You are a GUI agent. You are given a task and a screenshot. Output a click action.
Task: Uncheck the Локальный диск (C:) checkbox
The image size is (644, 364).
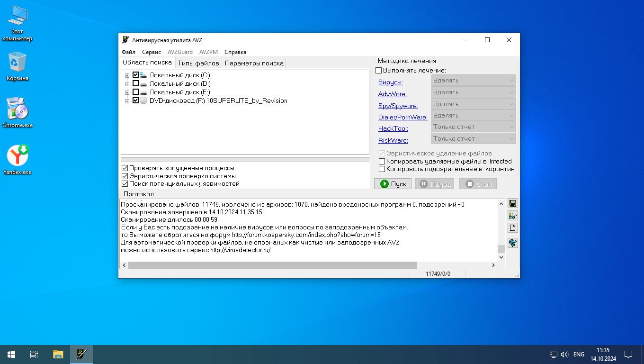pyautogui.click(x=136, y=75)
